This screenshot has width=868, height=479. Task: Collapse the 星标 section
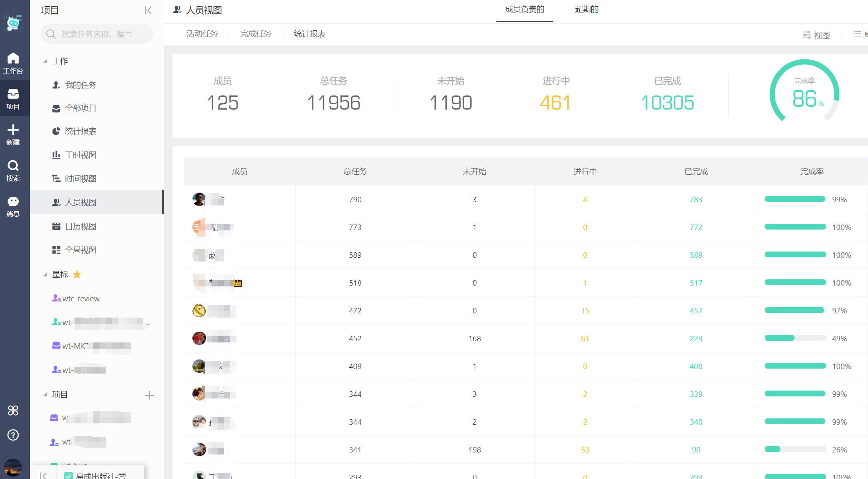point(45,274)
